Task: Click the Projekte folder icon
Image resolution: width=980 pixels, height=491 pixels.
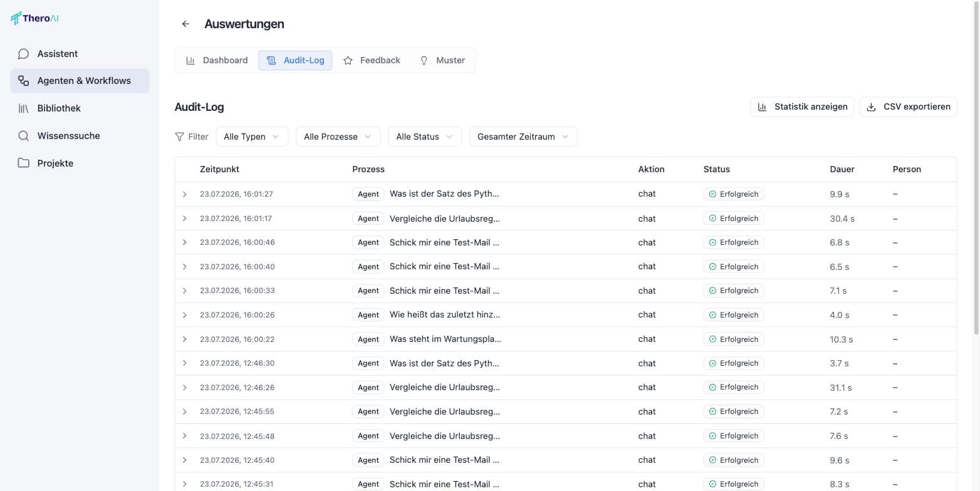Action: (x=23, y=163)
